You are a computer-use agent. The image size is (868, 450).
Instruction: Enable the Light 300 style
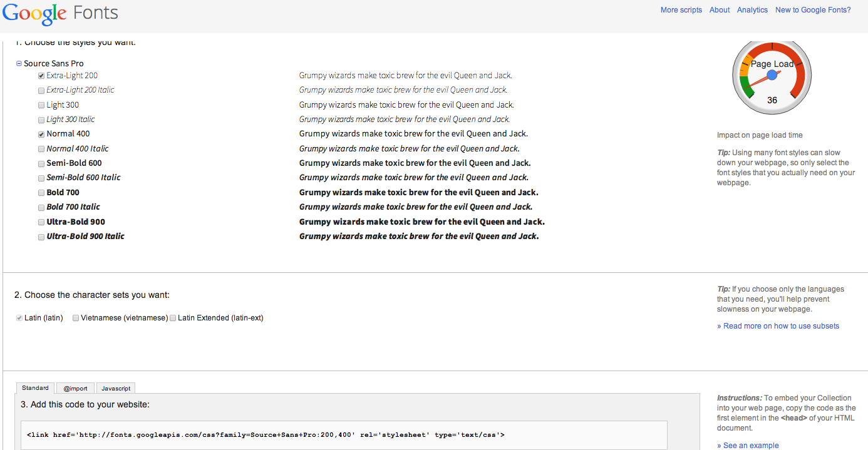click(x=41, y=105)
